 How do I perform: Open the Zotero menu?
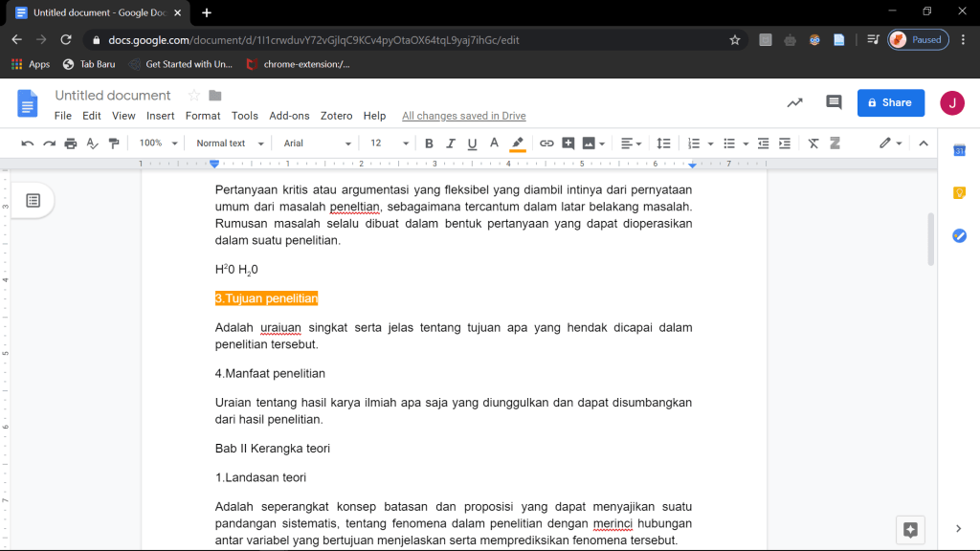pos(336,116)
